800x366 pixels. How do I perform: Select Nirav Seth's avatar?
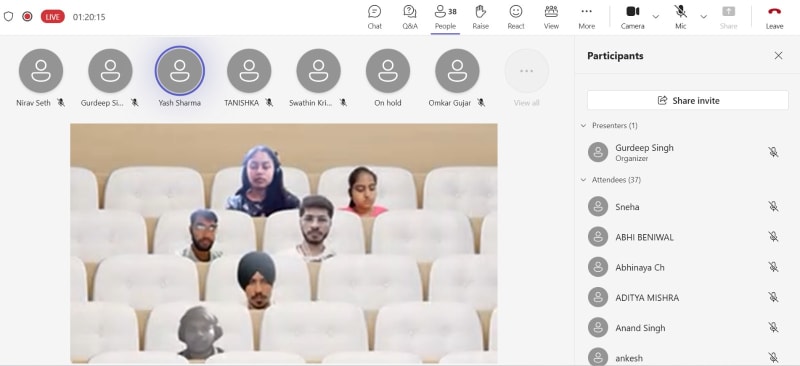tap(41, 71)
